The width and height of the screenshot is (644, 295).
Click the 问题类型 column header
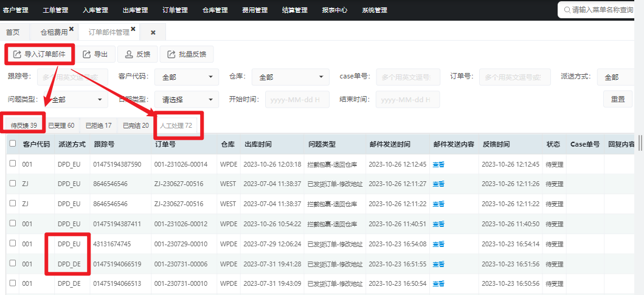pos(322,144)
